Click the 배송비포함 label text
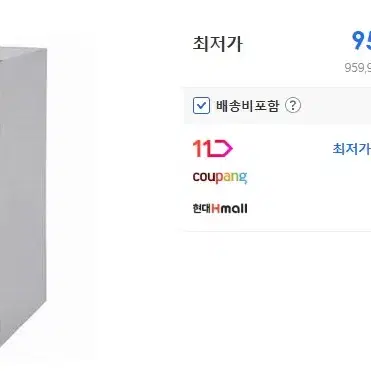This screenshot has width=371, height=371. pyautogui.click(x=247, y=106)
